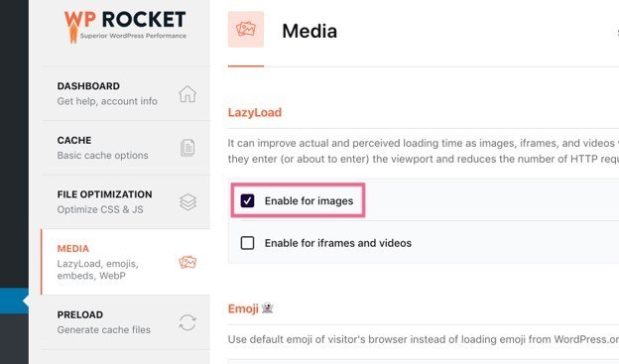Click the Dashboard home icon
619x364 pixels.
pyautogui.click(x=187, y=94)
